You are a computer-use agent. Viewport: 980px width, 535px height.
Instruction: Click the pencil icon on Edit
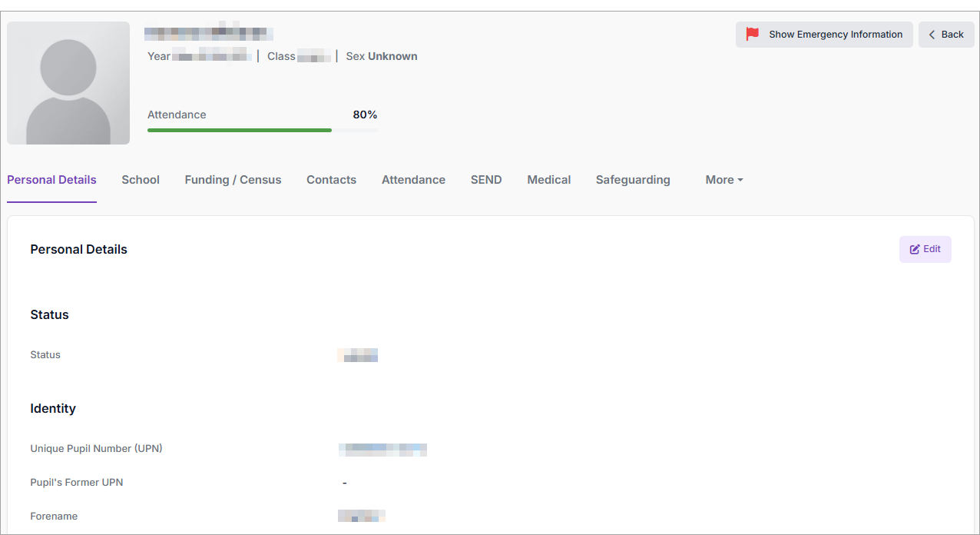pos(915,249)
